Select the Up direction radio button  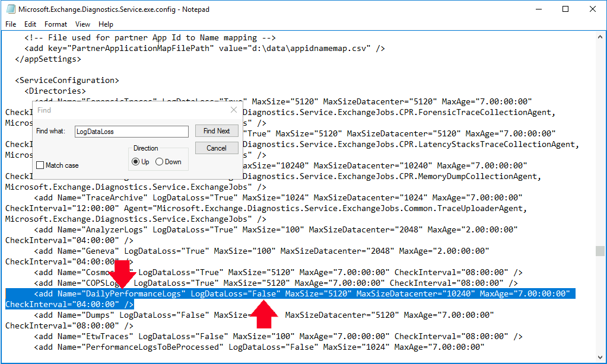click(x=135, y=162)
